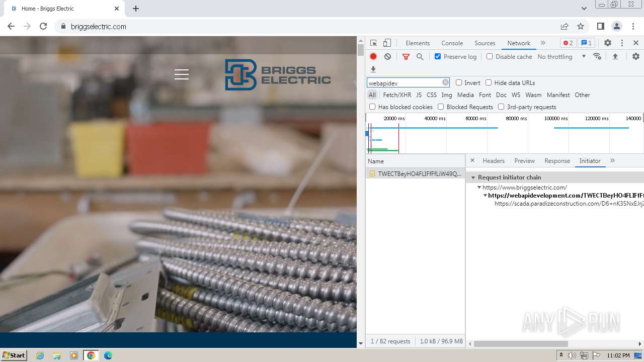Clear the network log

[x=387, y=57]
